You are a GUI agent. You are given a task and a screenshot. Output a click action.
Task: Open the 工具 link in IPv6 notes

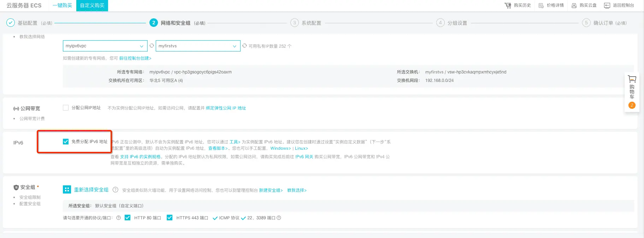[235, 142]
